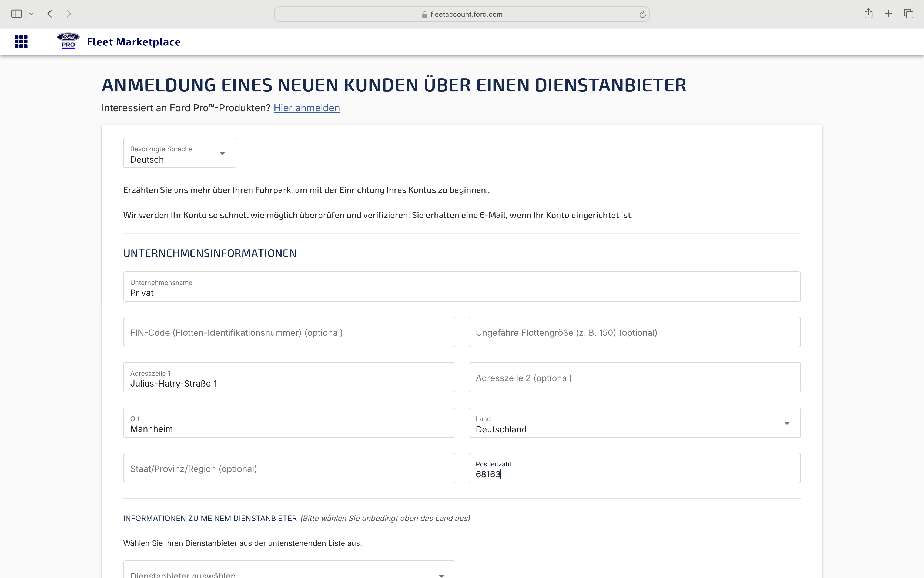The image size is (924, 578).
Task: Edit the Ort field containing Mannheim
Action: (289, 423)
